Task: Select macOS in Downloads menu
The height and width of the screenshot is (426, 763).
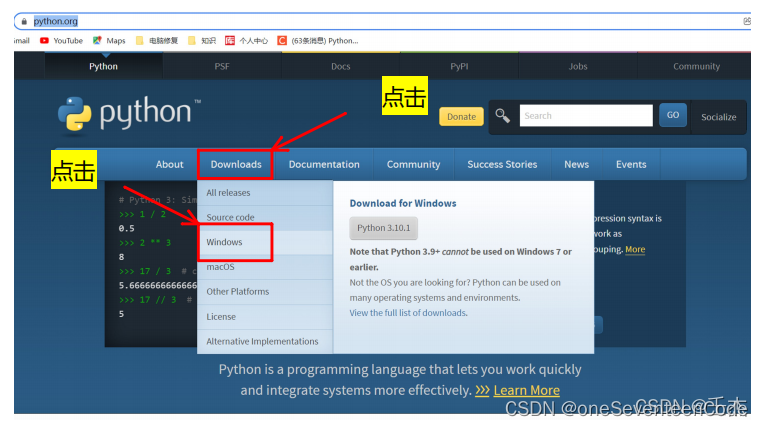Action: tap(265, 267)
